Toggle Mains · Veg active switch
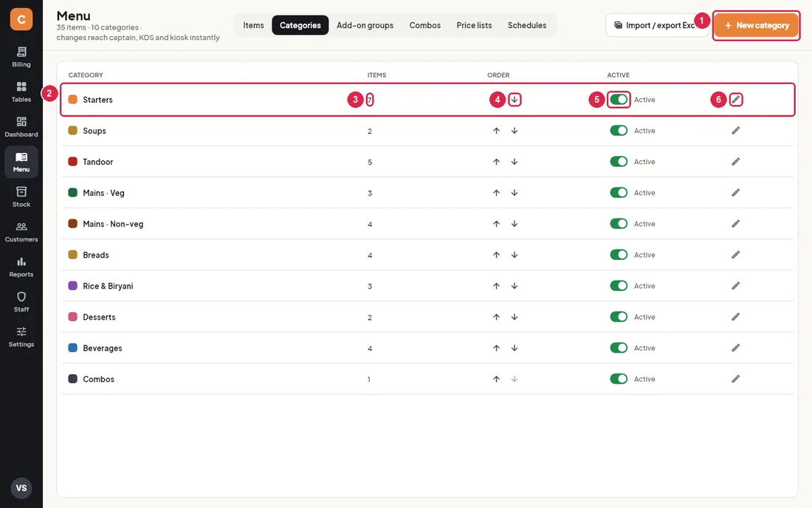 619,193
